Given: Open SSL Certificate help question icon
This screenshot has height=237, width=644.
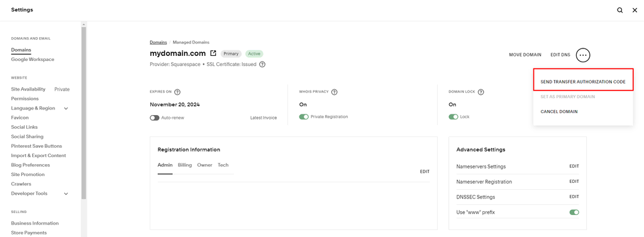Looking at the screenshot, I should click(262, 64).
